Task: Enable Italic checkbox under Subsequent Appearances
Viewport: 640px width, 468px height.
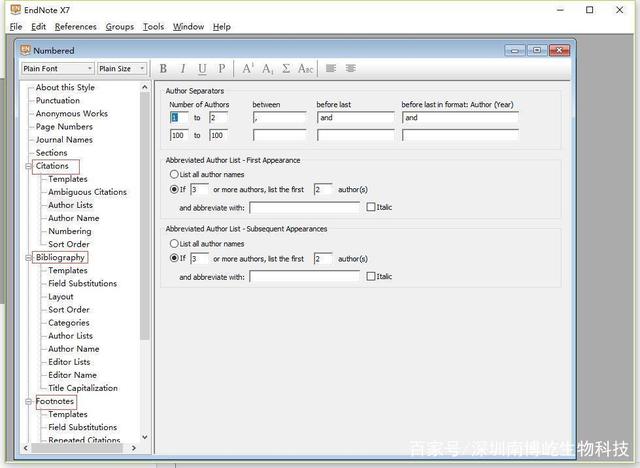Action: tap(371, 276)
